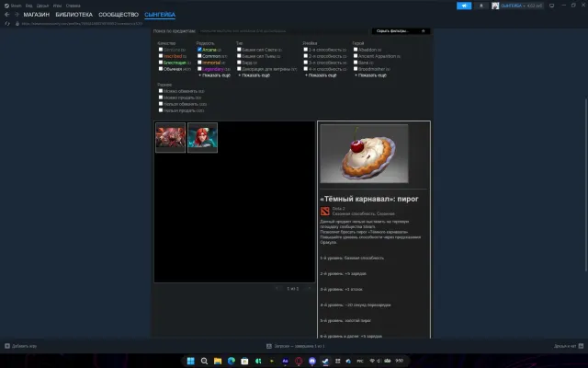588x368 pixels.
Task: Open downloads icon in bottom bar
Action: point(269,346)
